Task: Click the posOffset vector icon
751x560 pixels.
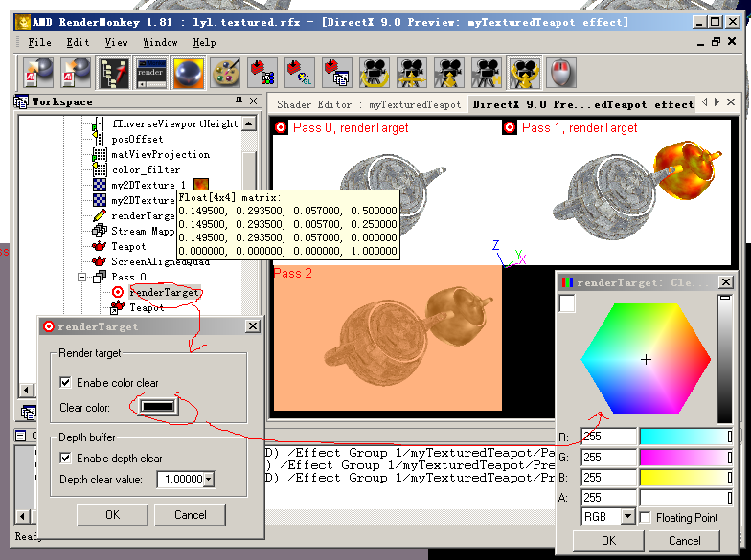Action: [x=98, y=139]
